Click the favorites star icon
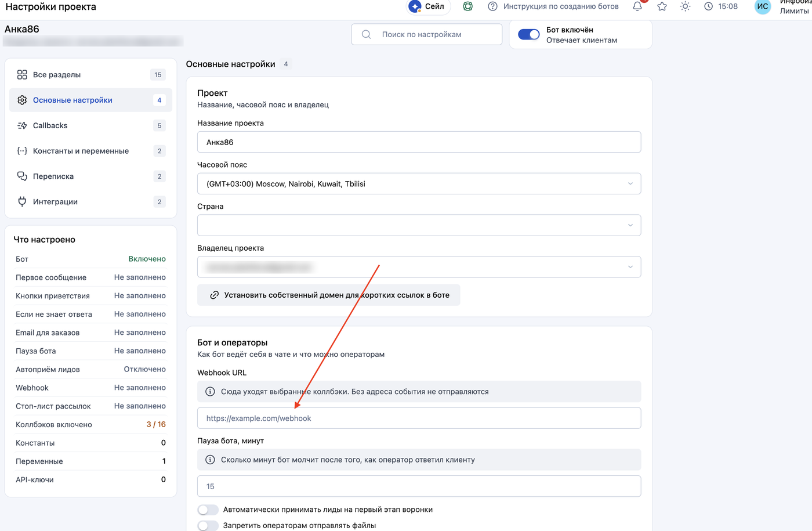The width and height of the screenshot is (812, 531). (x=662, y=6)
